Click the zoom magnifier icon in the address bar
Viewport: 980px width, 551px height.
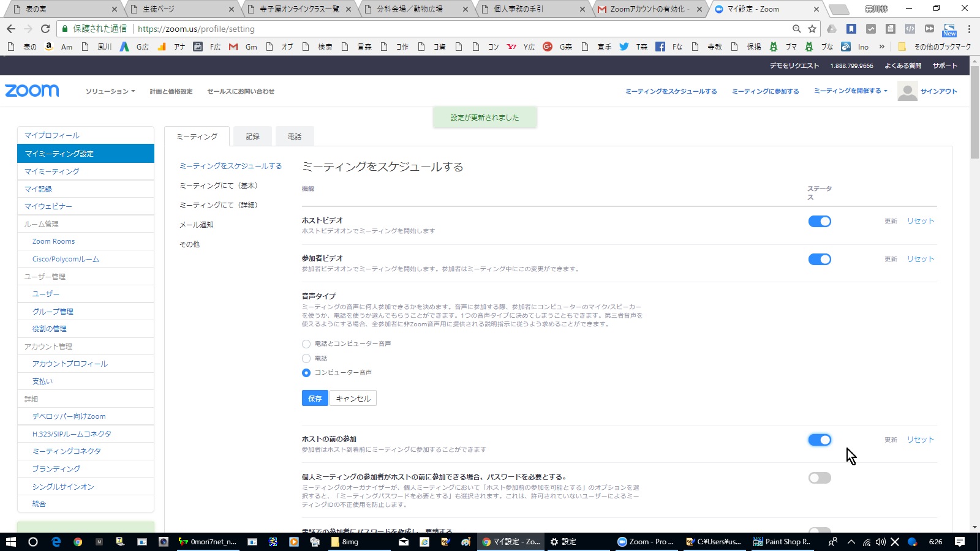coord(796,29)
